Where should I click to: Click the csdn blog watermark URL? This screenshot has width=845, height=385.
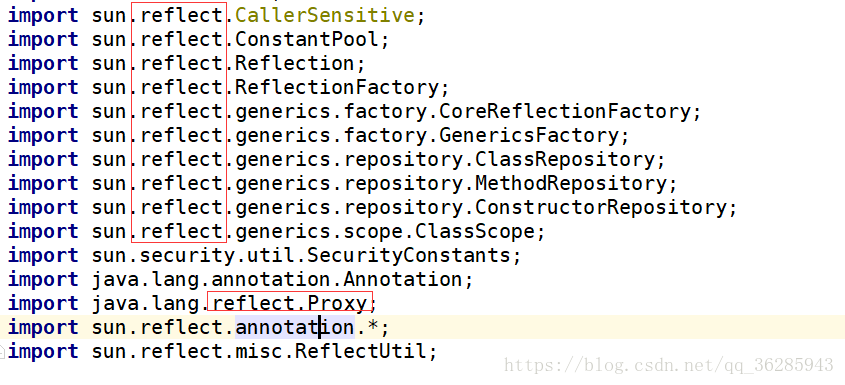(x=669, y=366)
